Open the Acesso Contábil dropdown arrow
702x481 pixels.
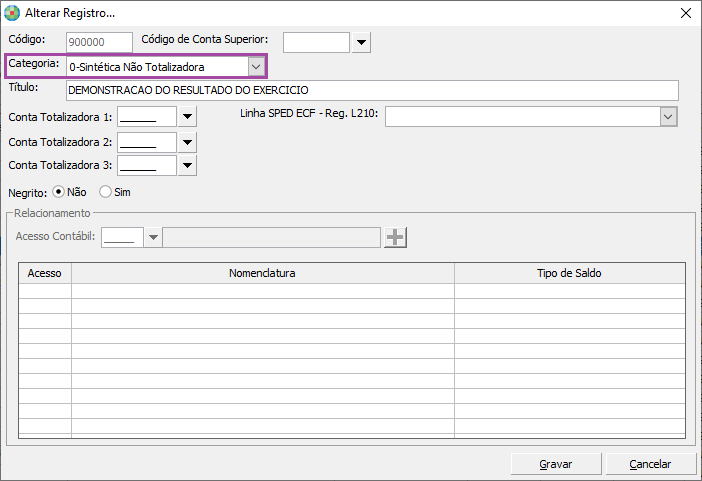point(153,237)
